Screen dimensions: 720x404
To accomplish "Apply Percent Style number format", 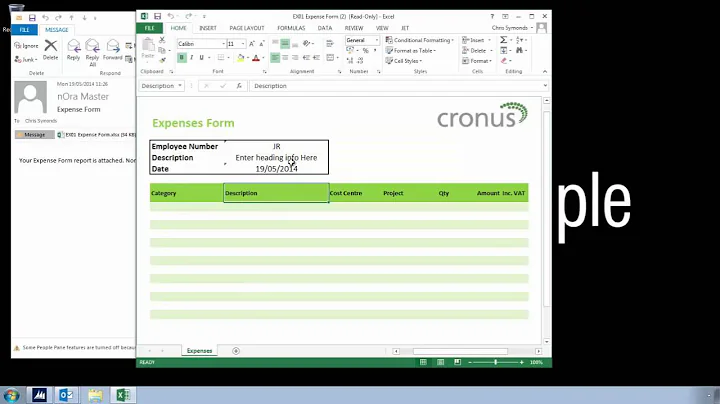I will 366,50.
